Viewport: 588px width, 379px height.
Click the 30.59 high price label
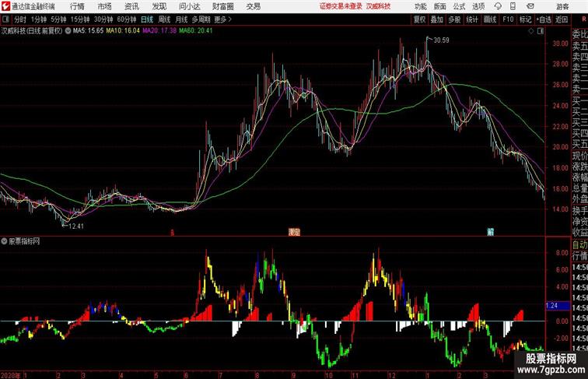coord(441,40)
